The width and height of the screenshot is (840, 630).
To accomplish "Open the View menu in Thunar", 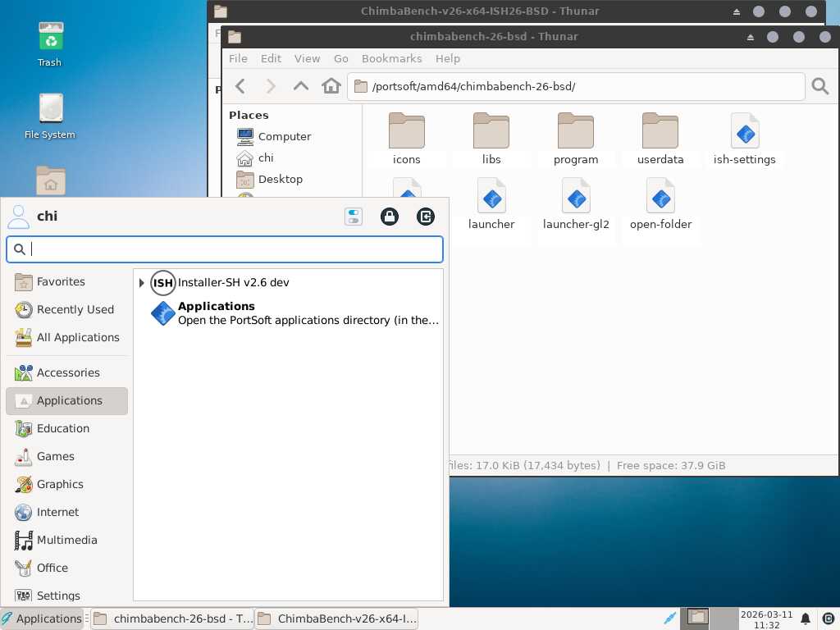I will [x=307, y=59].
